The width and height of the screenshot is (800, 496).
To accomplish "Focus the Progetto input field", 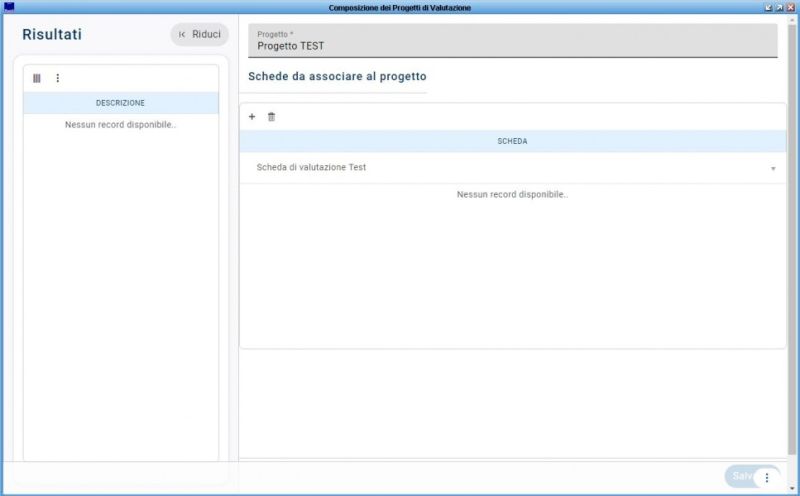I will pos(513,41).
